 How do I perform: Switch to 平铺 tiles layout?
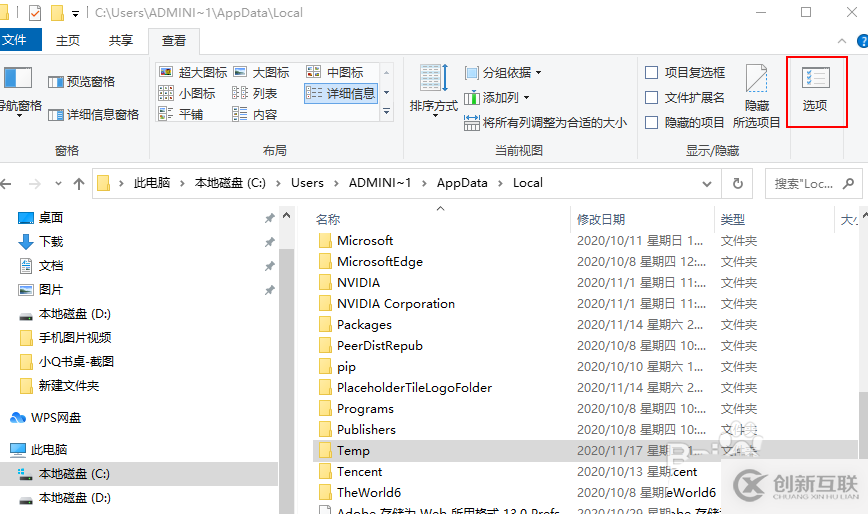click(x=181, y=115)
